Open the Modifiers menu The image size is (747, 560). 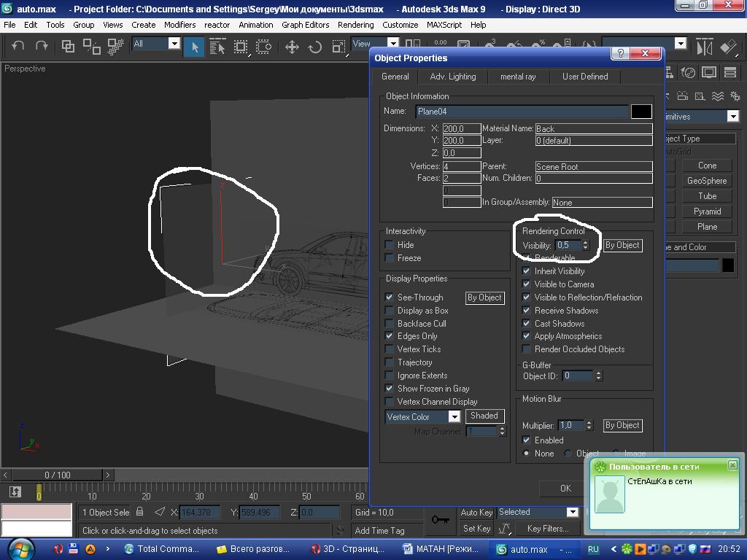179,25
